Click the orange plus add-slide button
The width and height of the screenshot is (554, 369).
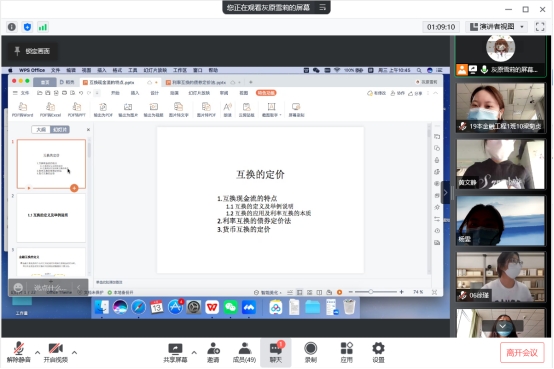74,188
